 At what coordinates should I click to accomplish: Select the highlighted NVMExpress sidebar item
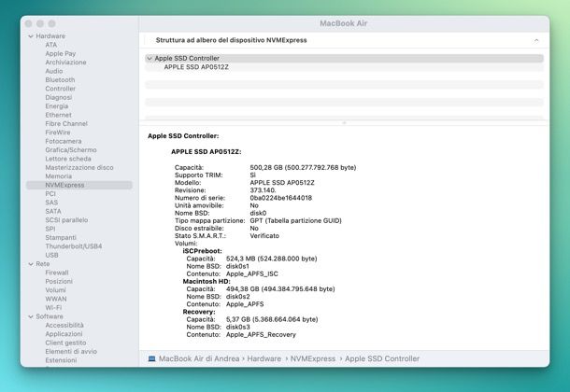coord(78,185)
